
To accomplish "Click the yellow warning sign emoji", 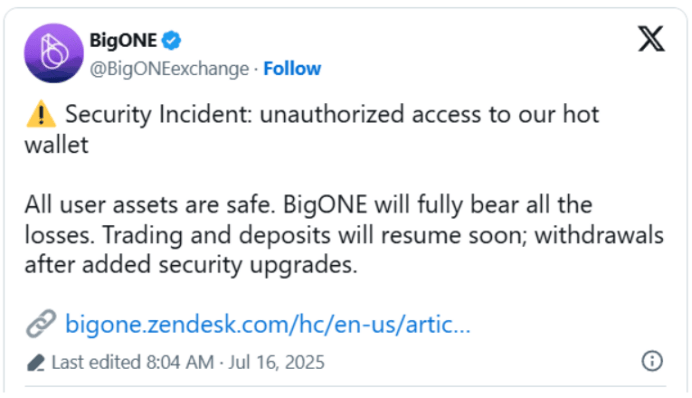I will coord(41,114).
